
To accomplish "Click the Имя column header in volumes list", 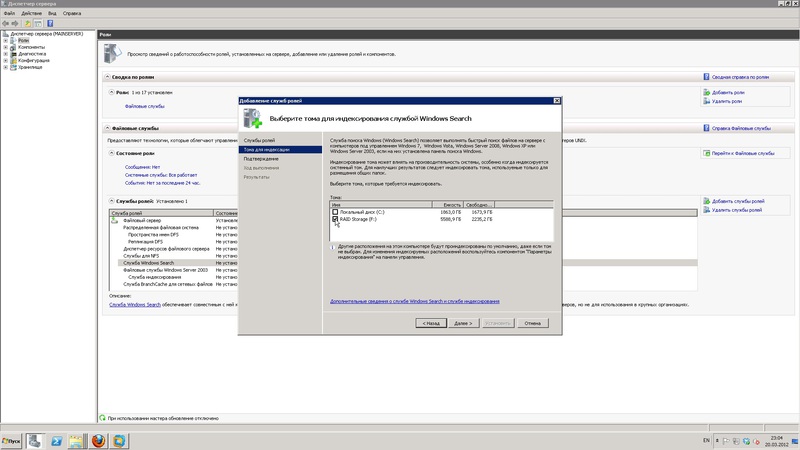I will pyautogui.click(x=381, y=205).
